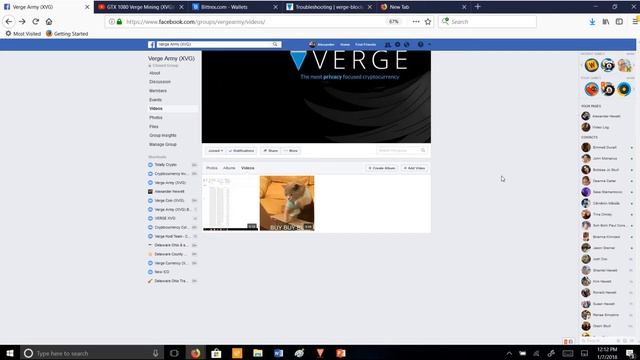Click the Facebook logo icon
Viewport: 640px width, 360px height.
pyautogui.click(x=151, y=44)
